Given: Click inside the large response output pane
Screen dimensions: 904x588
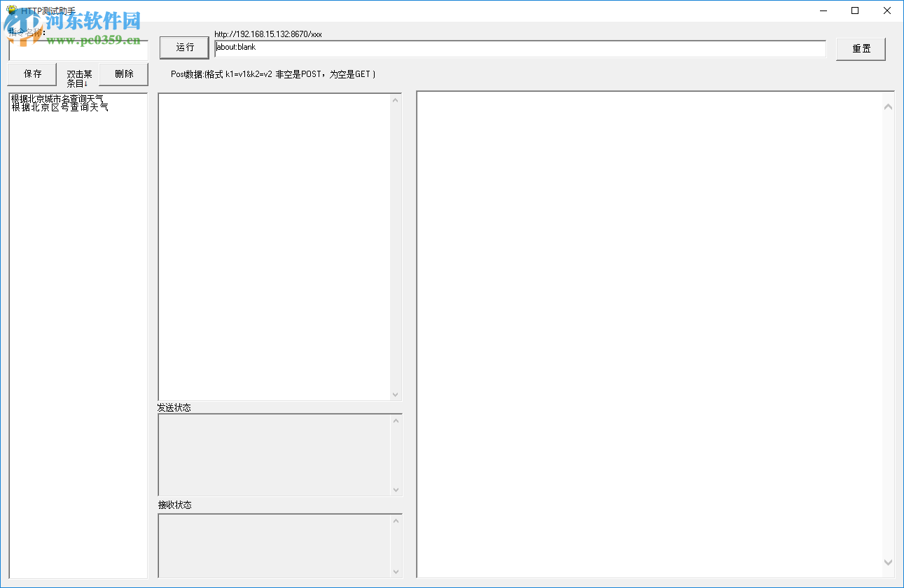Looking at the screenshot, I should [649, 335].
